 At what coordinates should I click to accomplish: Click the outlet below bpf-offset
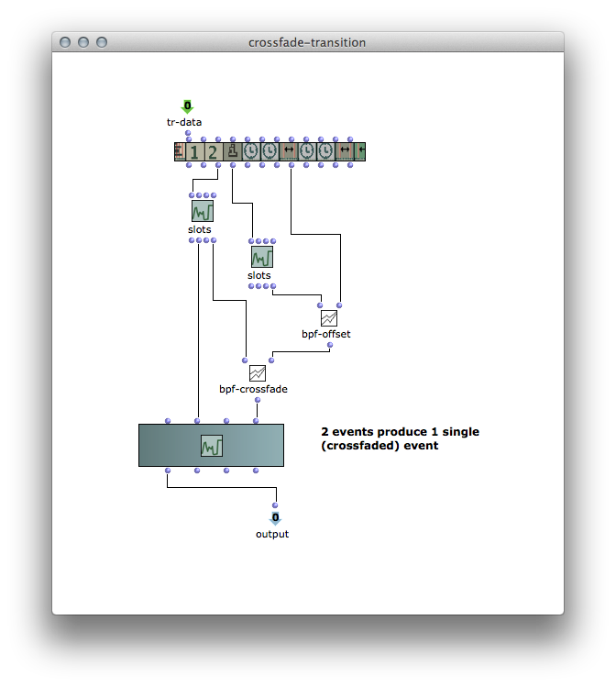point(330,345)
